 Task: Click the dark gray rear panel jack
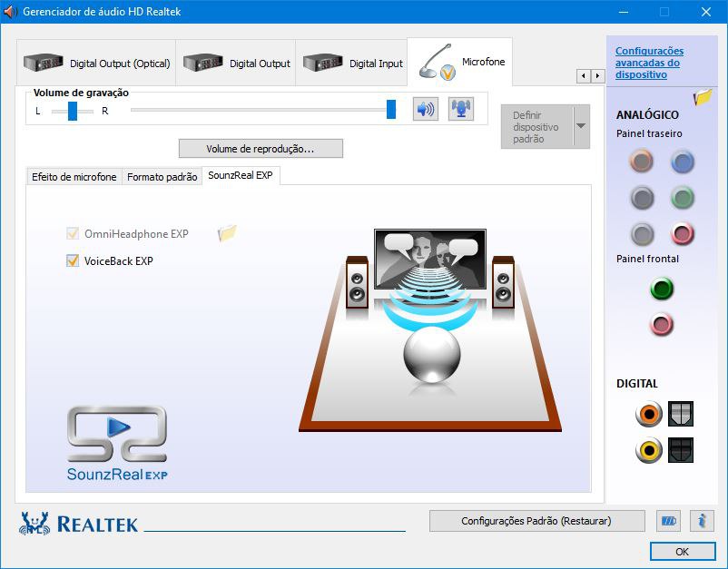click(x=642, y=198)
